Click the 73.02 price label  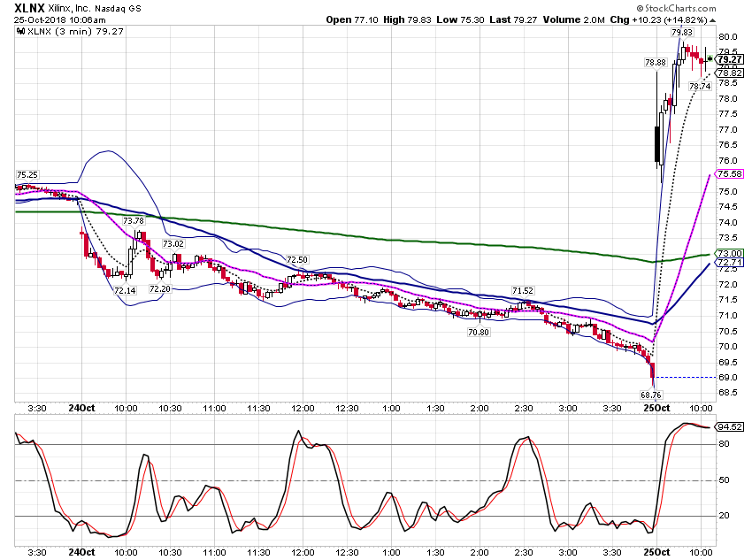173,244
